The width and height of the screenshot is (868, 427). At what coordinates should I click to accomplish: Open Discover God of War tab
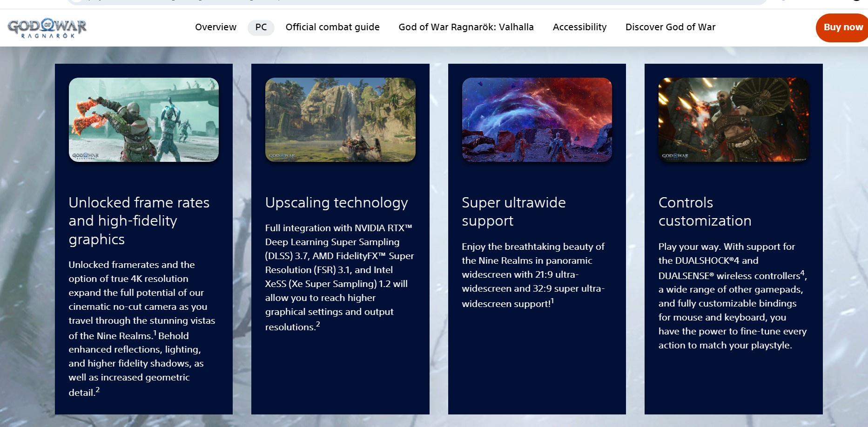(670, 27)
